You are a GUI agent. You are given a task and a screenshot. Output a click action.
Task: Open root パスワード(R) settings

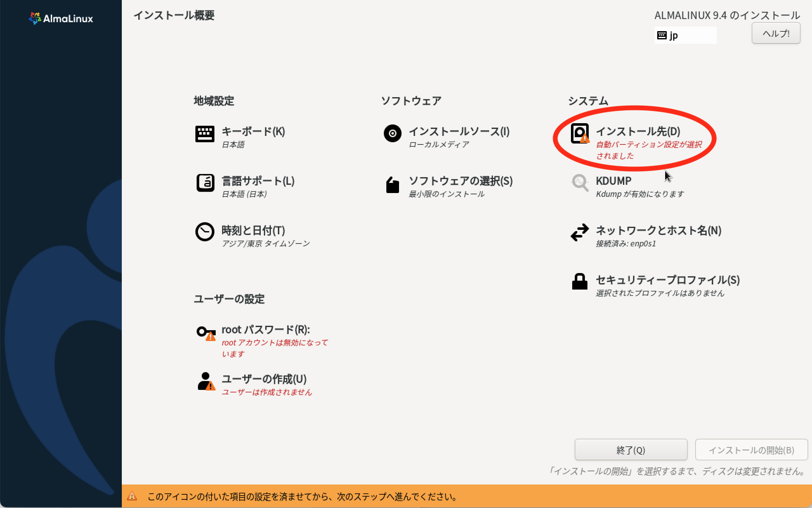pyautogui.click(x=266, y=330)
